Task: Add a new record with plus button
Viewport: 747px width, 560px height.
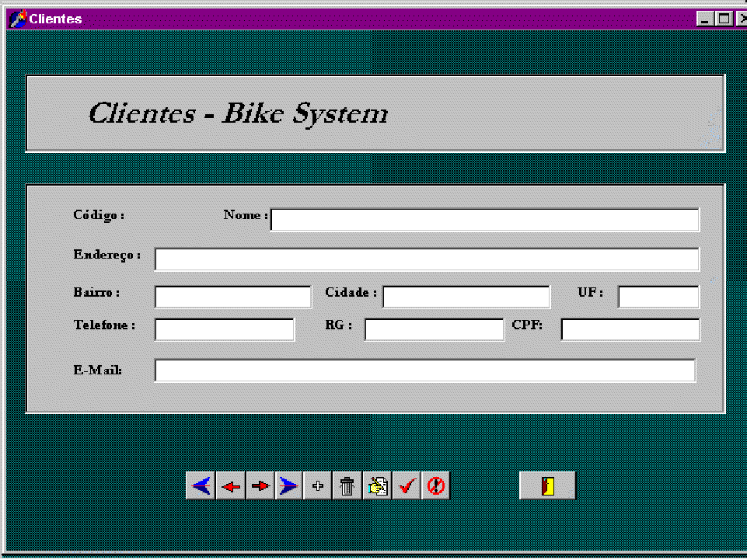Action: click(x=318, y=485)
